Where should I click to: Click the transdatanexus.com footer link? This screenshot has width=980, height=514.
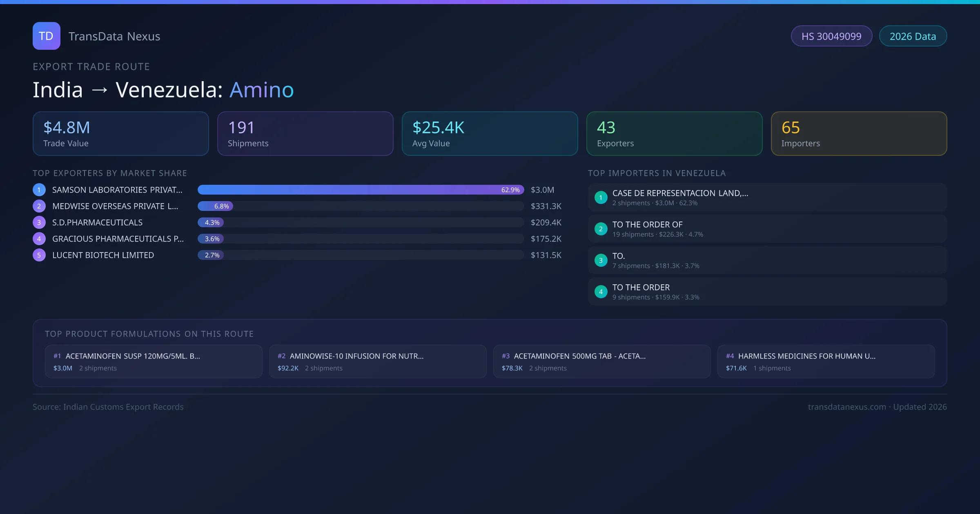pos(846,407)
